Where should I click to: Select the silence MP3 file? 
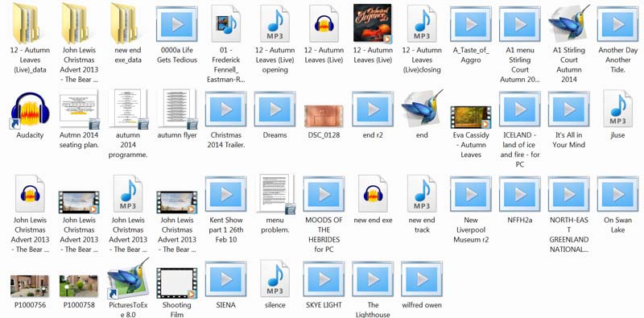[275, 279]
